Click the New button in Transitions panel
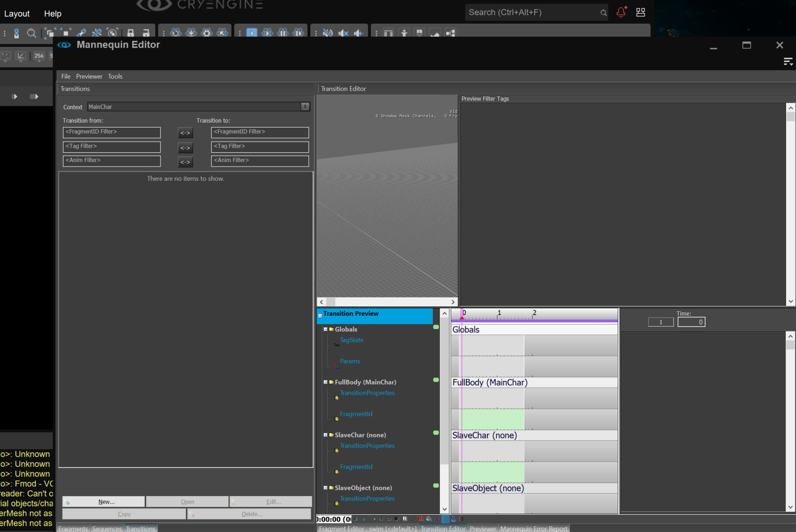 [103, 501]
